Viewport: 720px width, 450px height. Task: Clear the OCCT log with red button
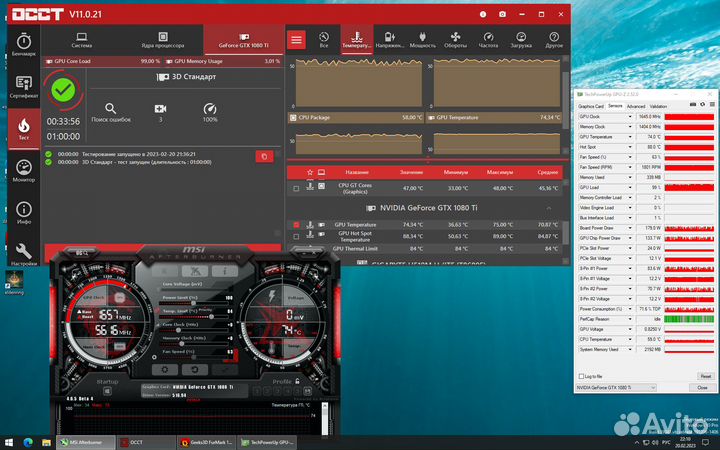pyautogui.click(x=264, y=157)
